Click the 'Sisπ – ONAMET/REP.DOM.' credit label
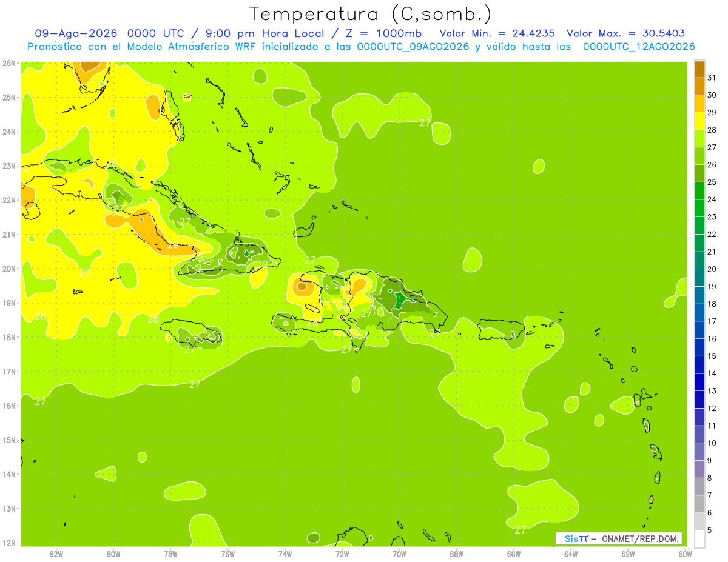The image size is (728, 562). pyautogui.click(x=619, y=538)
